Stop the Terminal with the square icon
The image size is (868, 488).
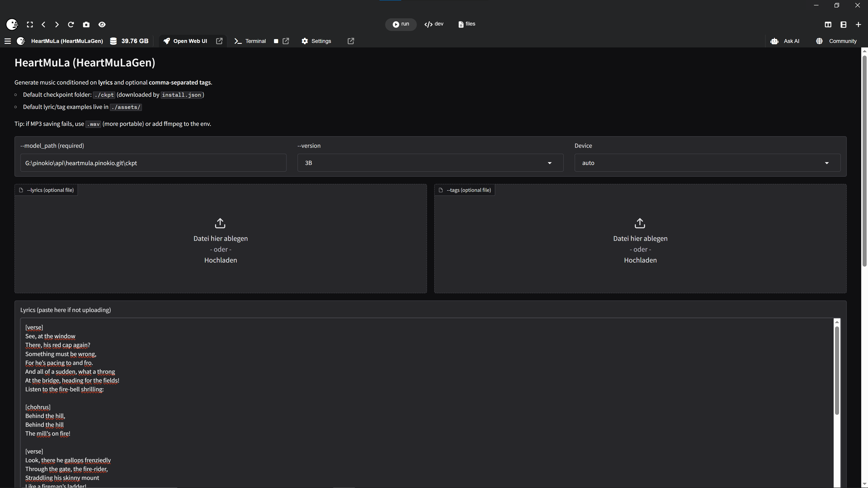click(x=276, y=41)
